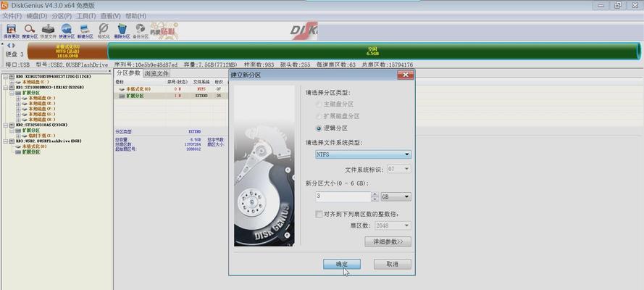
Task: Click the 文件系统 column header
Action: [x=201, y=82]
